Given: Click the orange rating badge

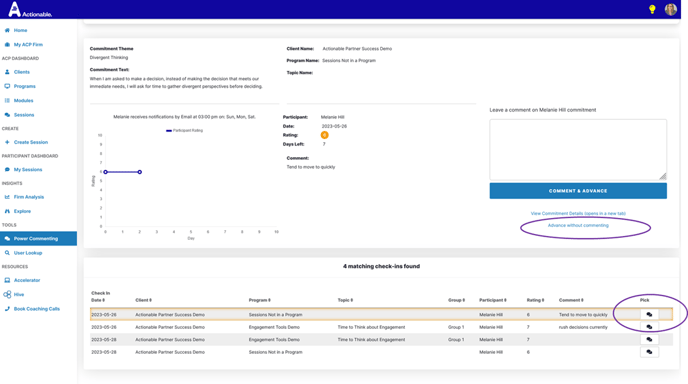Looking at the screenshot, I should point(324,135).
